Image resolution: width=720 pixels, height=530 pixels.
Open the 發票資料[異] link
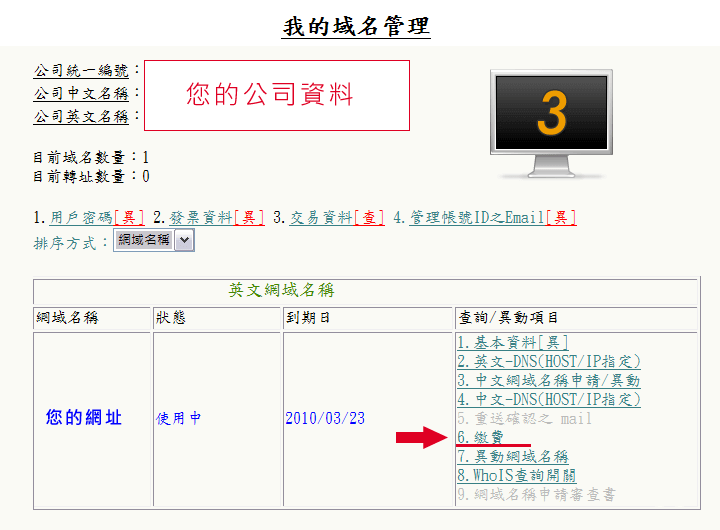click(217, 218)
